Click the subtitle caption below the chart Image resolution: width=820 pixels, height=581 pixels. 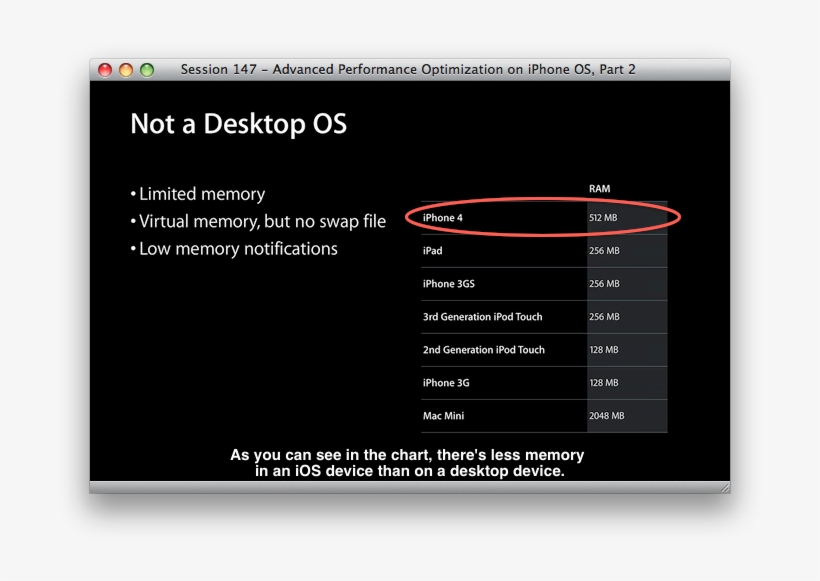tap(408, 463)
